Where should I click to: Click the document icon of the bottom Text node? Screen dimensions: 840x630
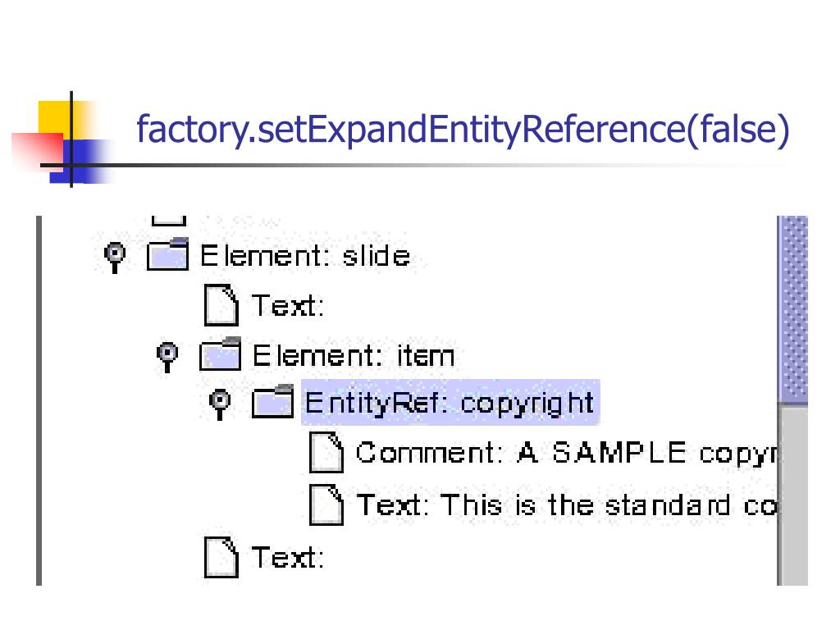pyautogui.click(x=221, y=557)
